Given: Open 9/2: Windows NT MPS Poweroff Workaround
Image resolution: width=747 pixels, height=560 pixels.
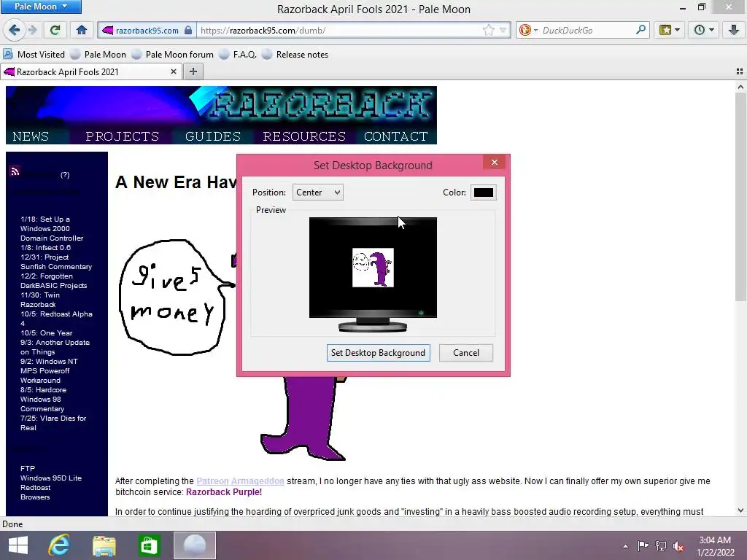Looking at the screenshot, I should 49,371.
